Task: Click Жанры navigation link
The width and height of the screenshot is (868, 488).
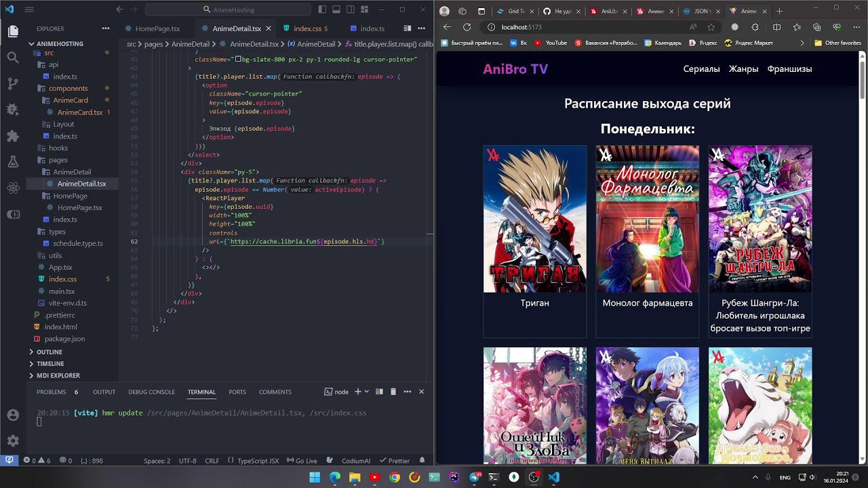Action: coord(743,68)
